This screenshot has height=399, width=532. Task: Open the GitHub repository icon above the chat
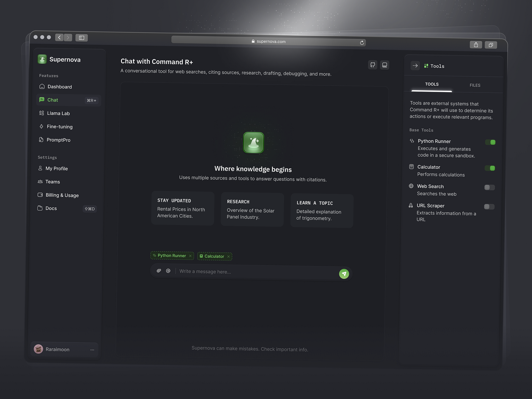(x=373, y=65)
